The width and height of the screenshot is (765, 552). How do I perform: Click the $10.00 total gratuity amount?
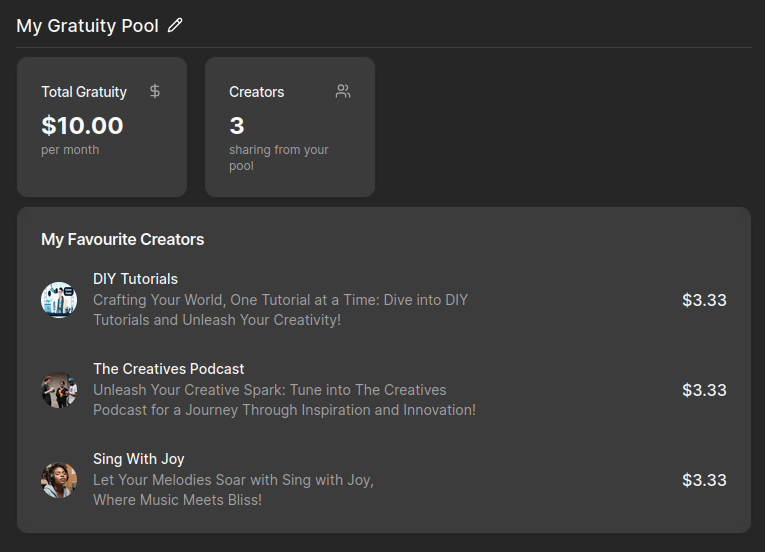(x=82, y=126)
